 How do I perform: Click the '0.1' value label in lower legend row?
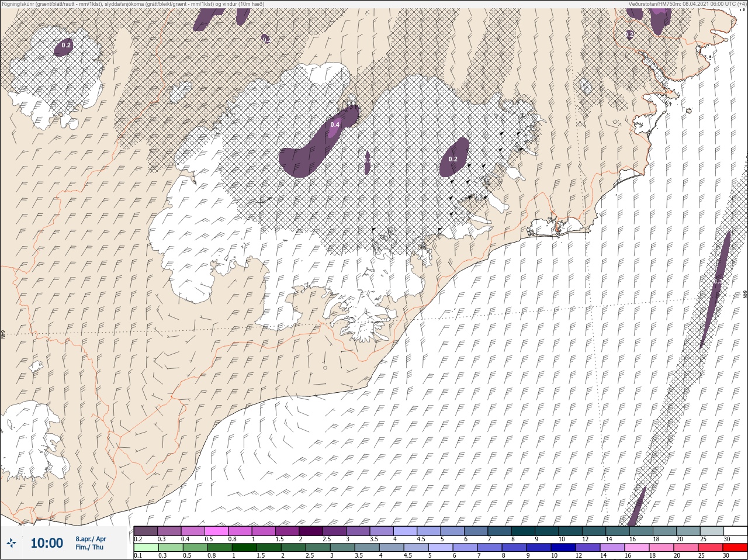coord(138,556)
